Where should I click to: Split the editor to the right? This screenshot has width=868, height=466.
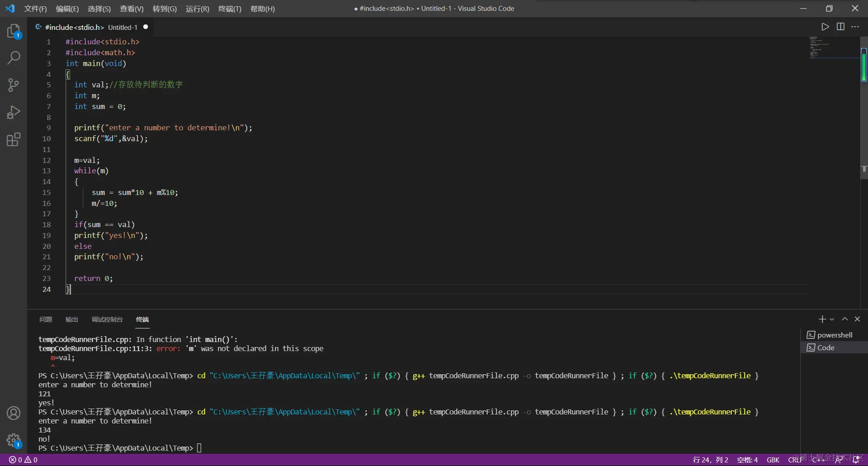(x=840, y=27)
